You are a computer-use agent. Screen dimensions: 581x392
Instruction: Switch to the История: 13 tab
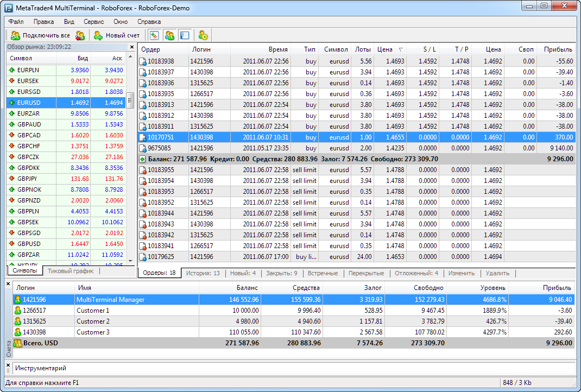point(203,273)
